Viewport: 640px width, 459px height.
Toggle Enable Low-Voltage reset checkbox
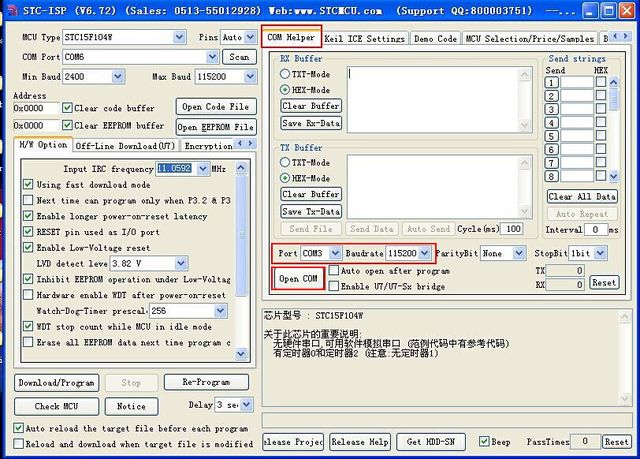click(x=28, y=247)
